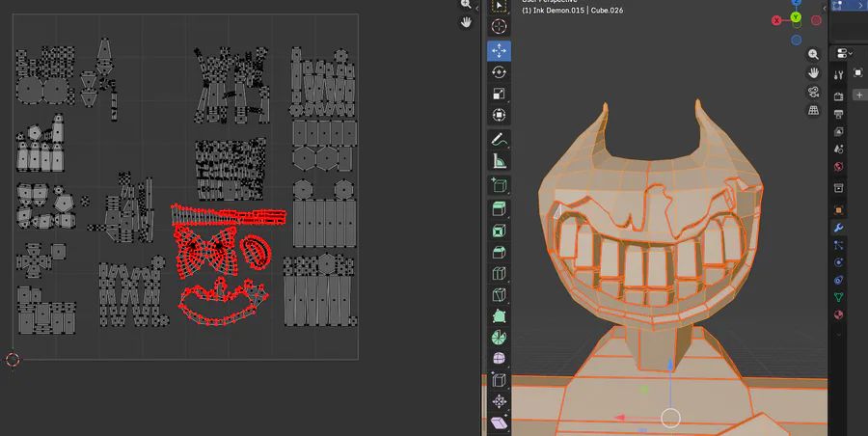Choose the Inset Faces tool

click(x=499, y=230)
